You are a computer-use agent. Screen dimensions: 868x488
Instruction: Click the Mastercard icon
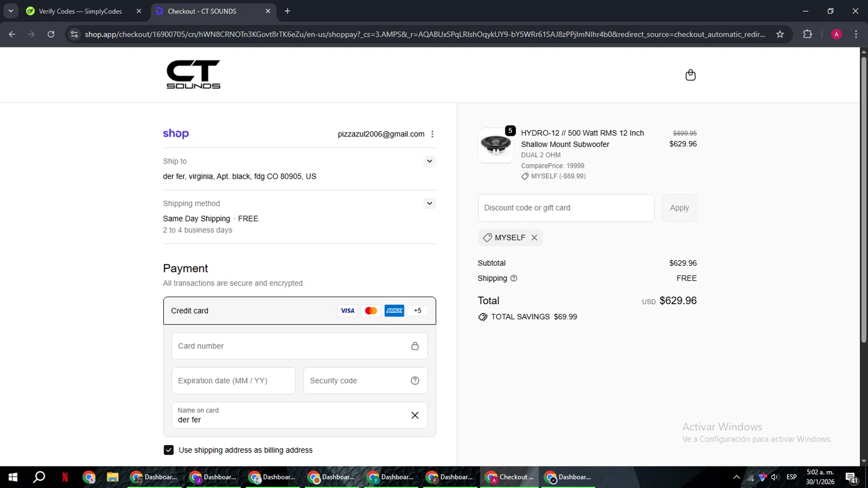click(371, 310)
